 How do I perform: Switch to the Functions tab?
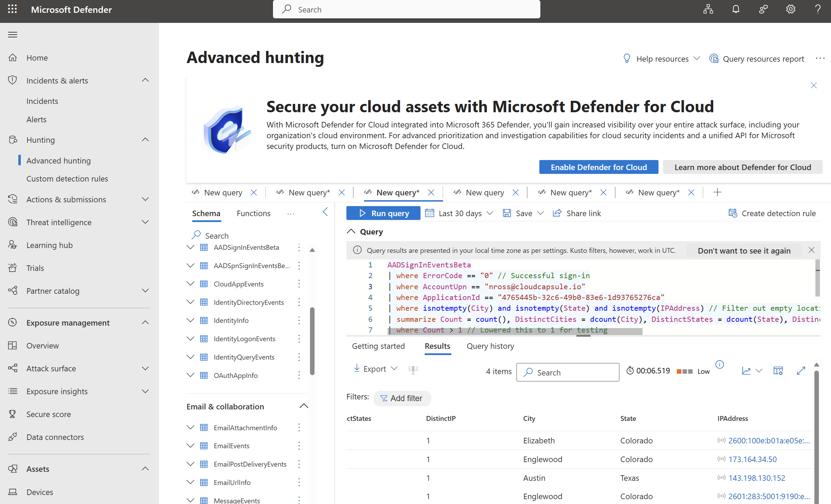[254, 213]
